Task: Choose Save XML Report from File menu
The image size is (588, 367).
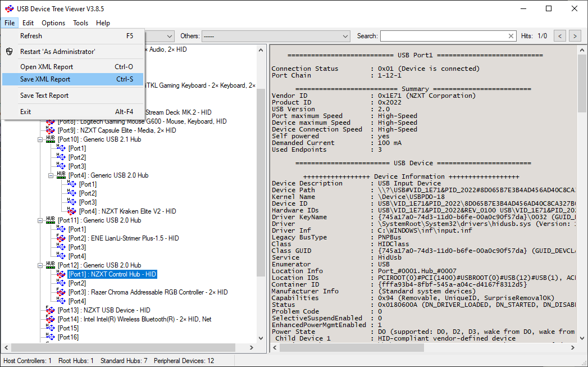Action: click(x=45, y=79)
